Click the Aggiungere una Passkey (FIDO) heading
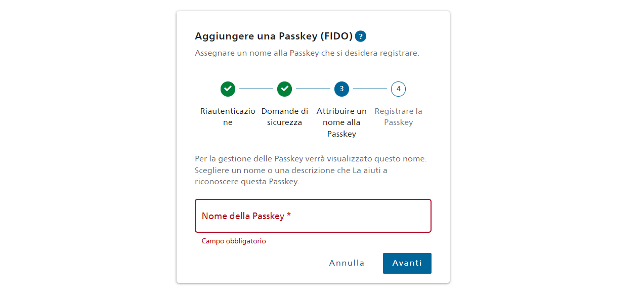644x297 pixels. [274, 36]
